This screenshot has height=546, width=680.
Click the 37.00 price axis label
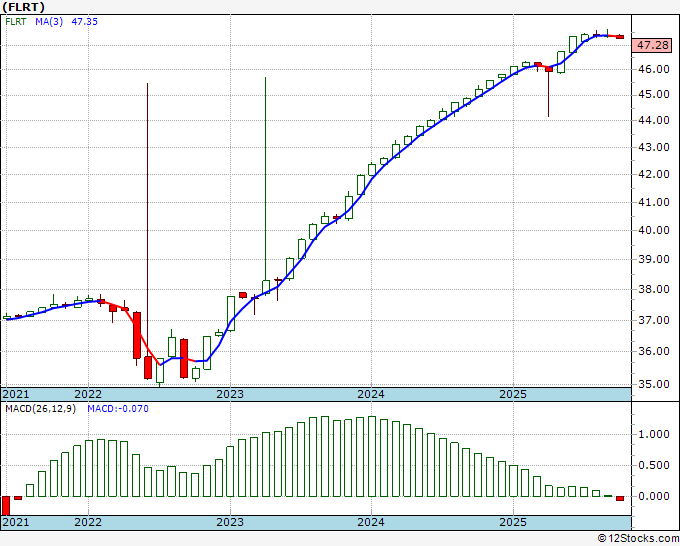pyautogui.click(x=654, y=320)
